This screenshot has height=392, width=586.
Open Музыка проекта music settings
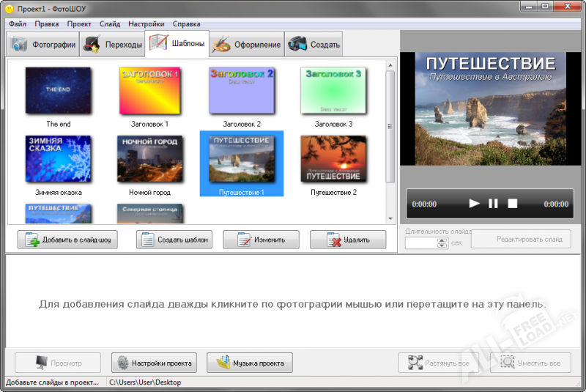point(250,363)
